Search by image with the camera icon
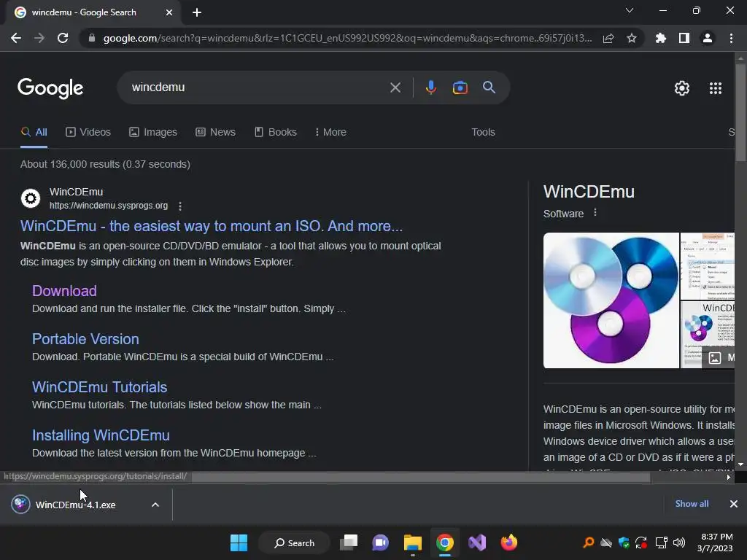Image resolution: width=747 pixels, height=560 pixels. click(460, 87)
